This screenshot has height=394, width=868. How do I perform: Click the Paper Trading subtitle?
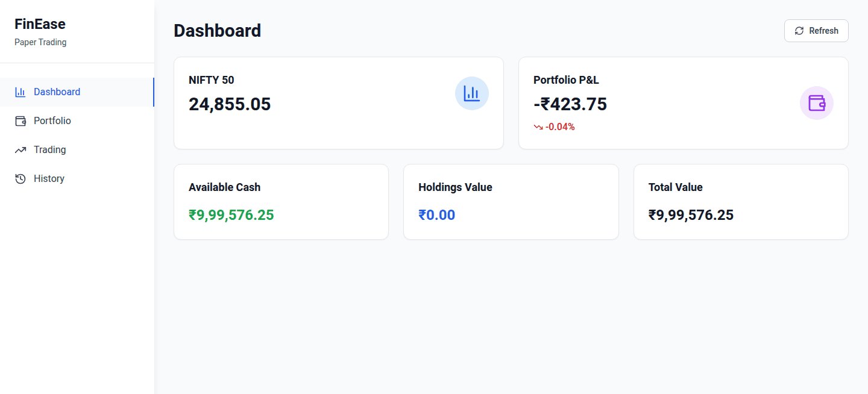tap(40, 42)
